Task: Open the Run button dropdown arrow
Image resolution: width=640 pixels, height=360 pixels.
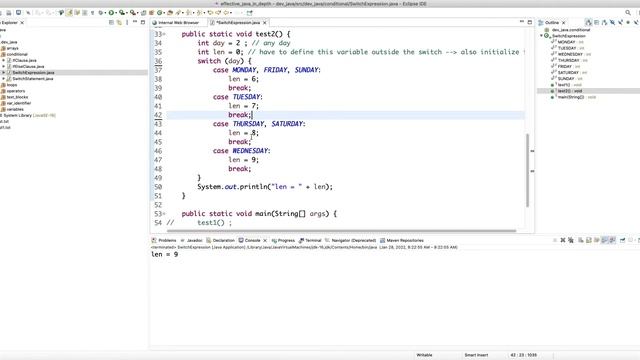Action: (116, 13)
